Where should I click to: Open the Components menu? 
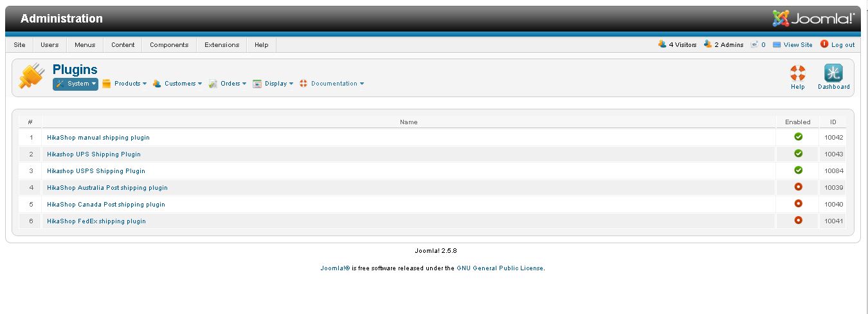[169, 45]
